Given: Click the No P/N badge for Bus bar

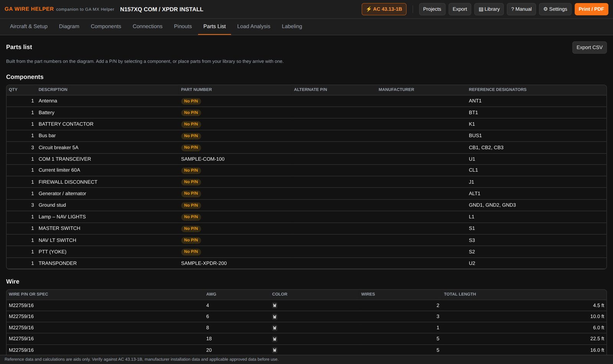Looking at the screenshot, I should [x=191, y=136].
